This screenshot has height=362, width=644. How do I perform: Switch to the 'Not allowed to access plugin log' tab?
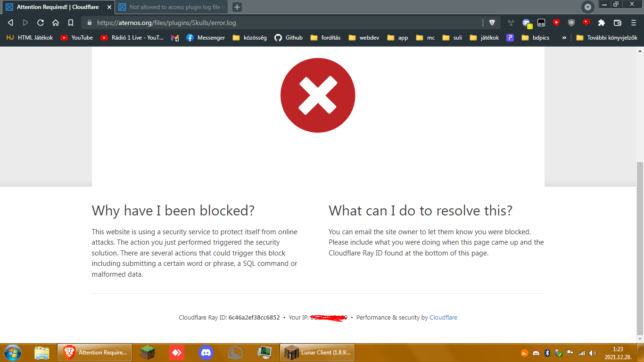pos(172,7)
